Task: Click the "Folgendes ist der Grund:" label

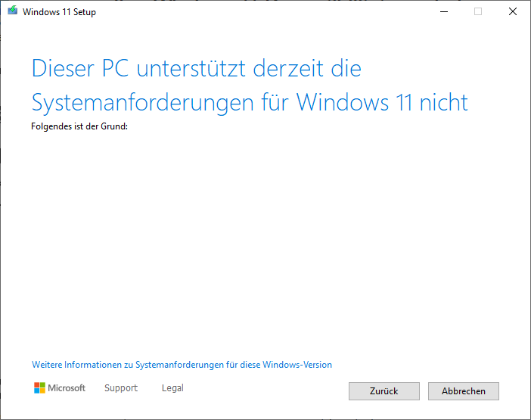Action: (79, 126)
